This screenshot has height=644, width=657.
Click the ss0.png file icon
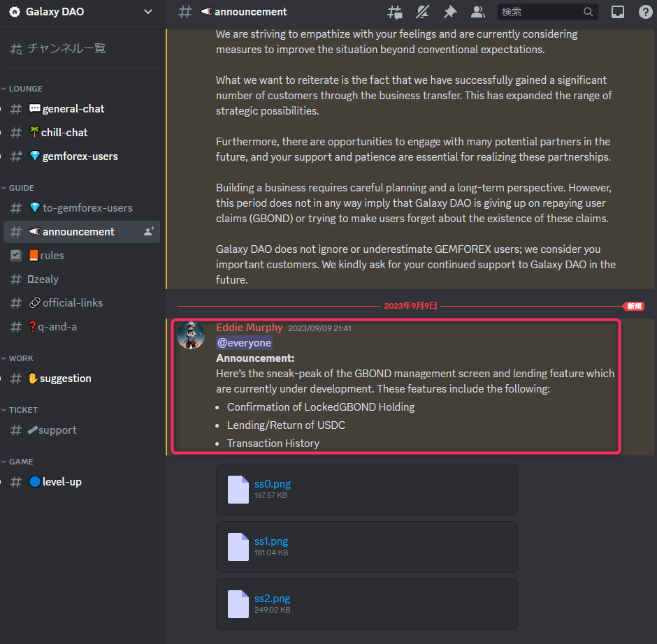point(238,489)
